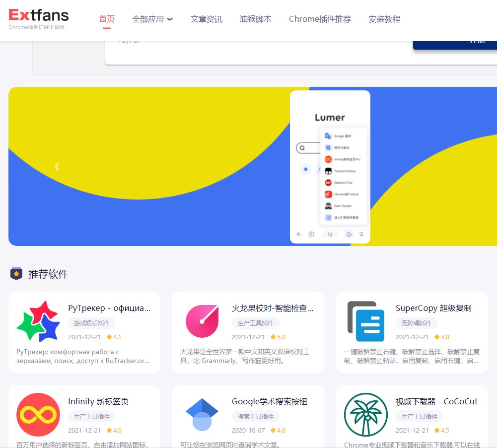Click the 2021-12-21 date on CoCoCut card
The height and width of the screenshot is (448, 497).
coord(412,430)
